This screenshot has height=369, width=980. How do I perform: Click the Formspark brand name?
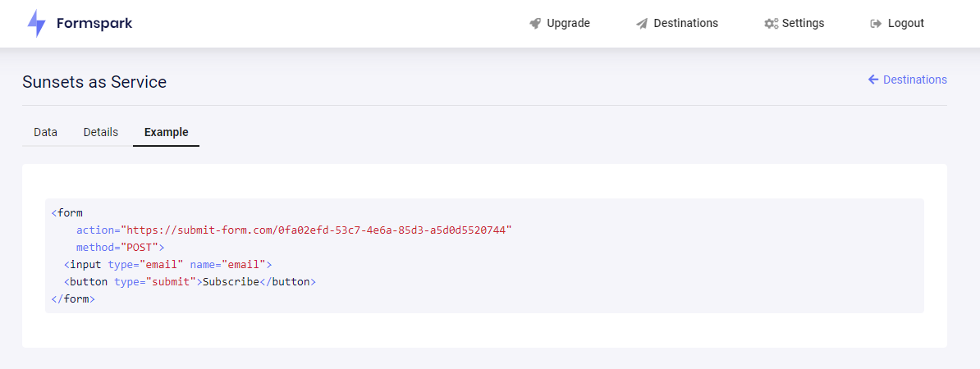[x=94, y=24]
